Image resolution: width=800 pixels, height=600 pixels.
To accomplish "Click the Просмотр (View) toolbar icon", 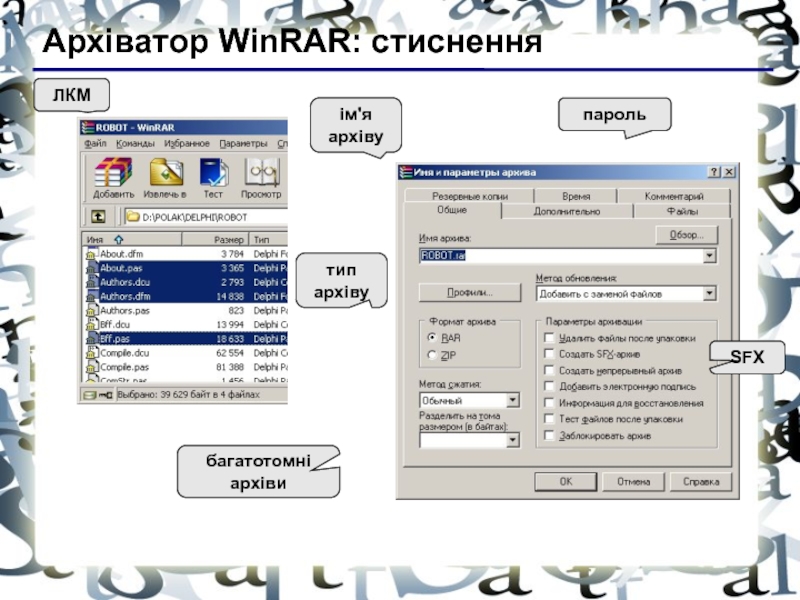I will (x=261, y=172).
